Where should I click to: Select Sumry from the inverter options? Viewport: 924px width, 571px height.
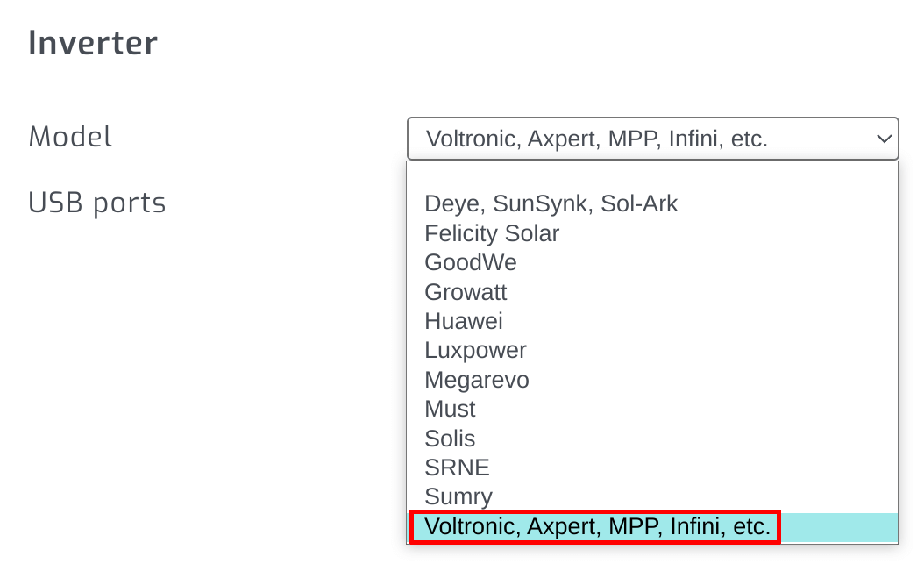(x=458, y=496)
